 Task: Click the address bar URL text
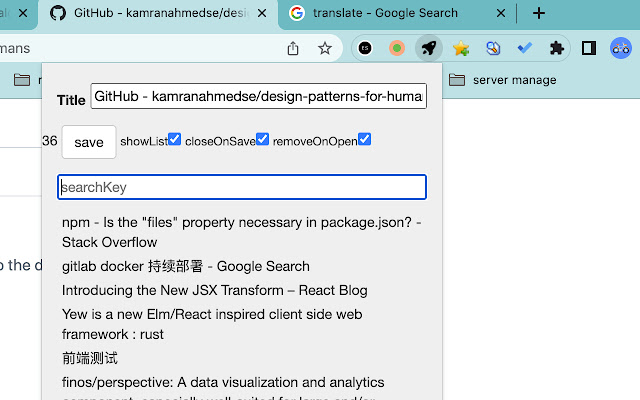coord(15,49)
